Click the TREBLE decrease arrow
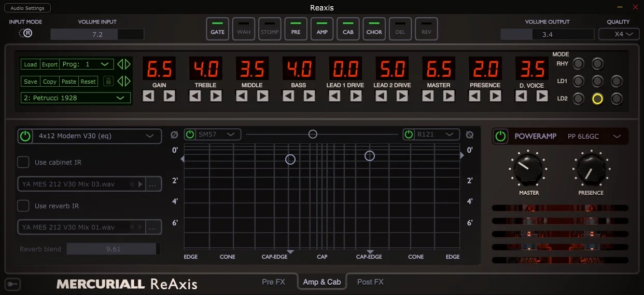644x295 pixels. (x=195, y=96)
